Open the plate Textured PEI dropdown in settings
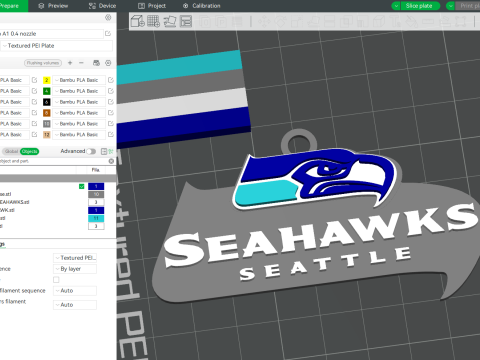 click(x=75, y=258)
